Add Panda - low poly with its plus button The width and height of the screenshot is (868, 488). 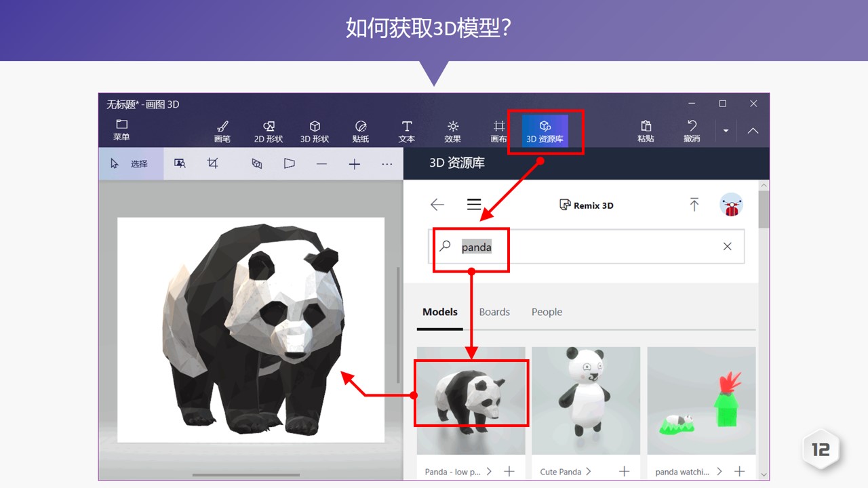click(x=509, y=471)
